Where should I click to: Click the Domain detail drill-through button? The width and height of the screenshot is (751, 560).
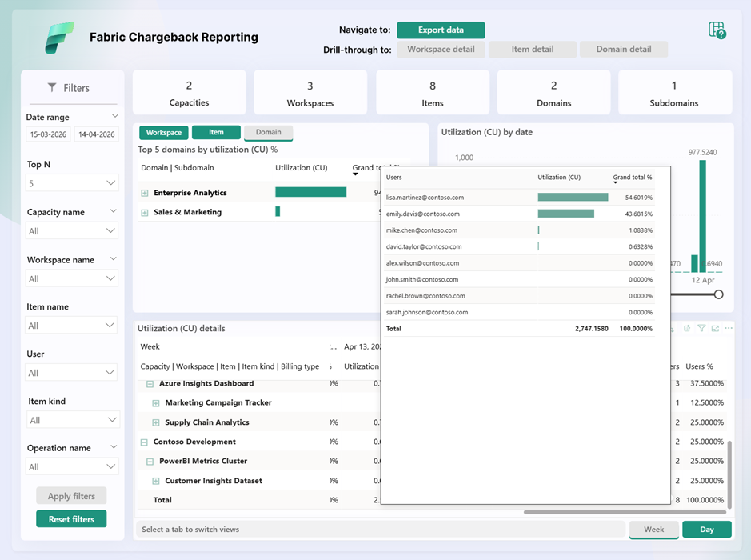click(x=624, y=49)
